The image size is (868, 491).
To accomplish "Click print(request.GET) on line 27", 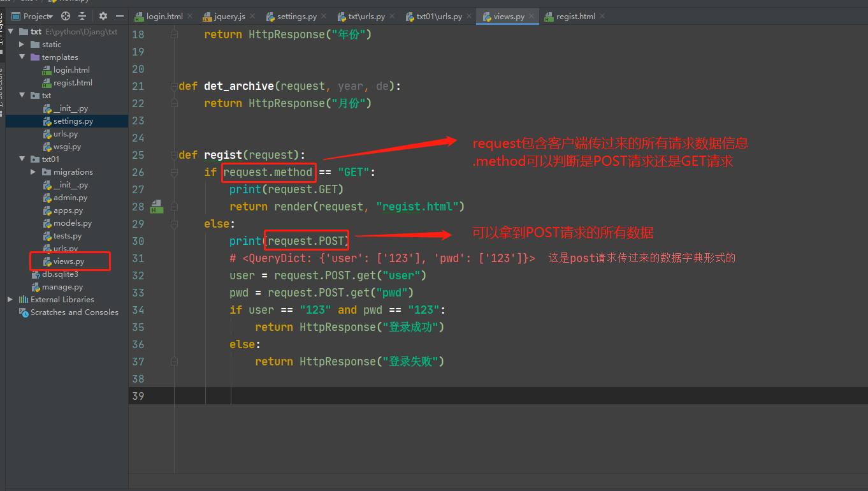I will (x=287, y=189).
